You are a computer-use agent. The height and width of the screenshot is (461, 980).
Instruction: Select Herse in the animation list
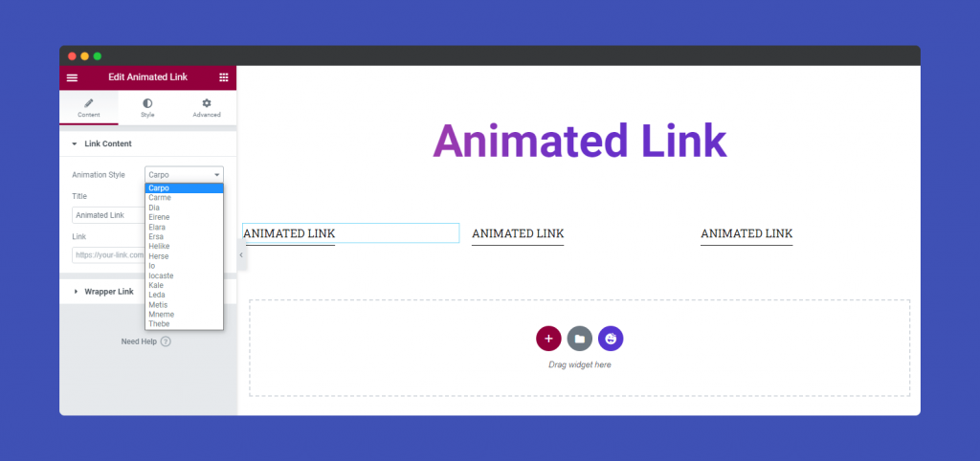(184, 256)
